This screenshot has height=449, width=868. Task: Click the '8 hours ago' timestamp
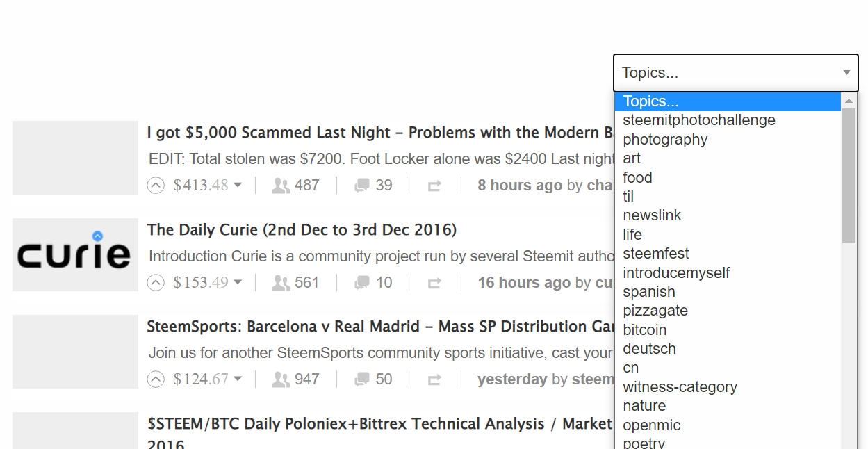tap(520, 186)
